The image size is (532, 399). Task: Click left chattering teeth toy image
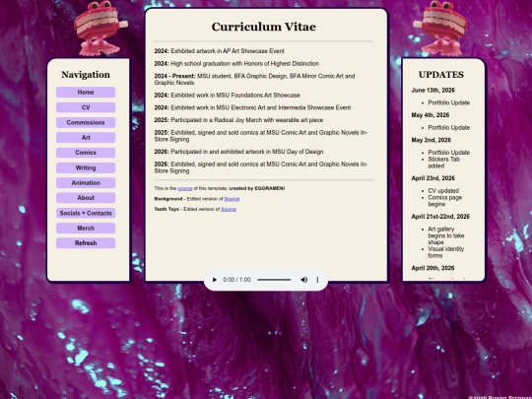pos(100,29)
